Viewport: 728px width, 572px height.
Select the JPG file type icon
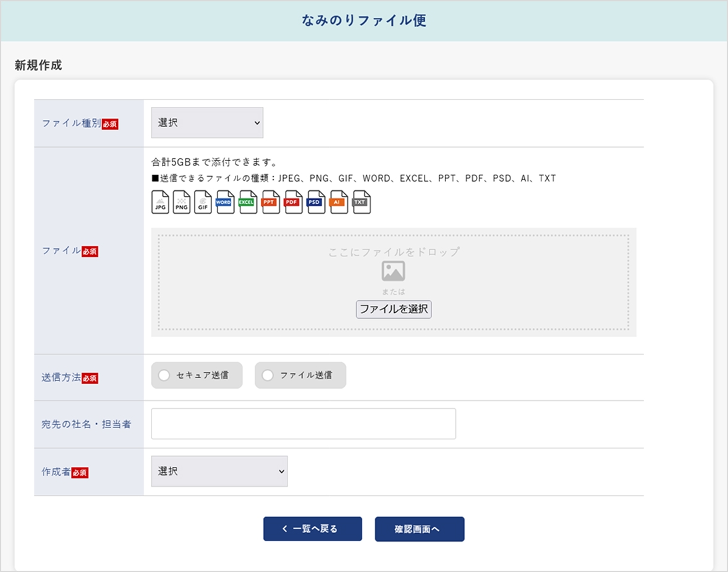pyautogui.click(x=159, y=202)
